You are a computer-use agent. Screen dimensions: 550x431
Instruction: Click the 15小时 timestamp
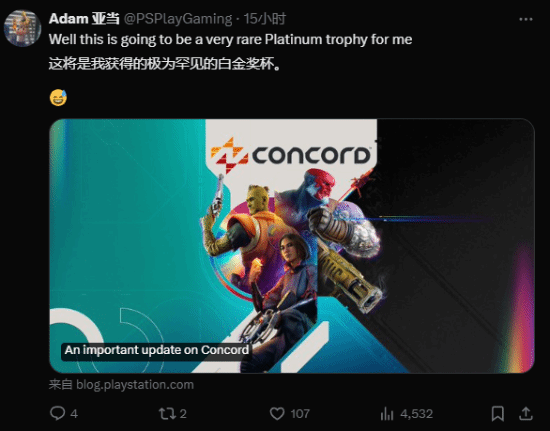pyautogui.click(x=265, y=19)
